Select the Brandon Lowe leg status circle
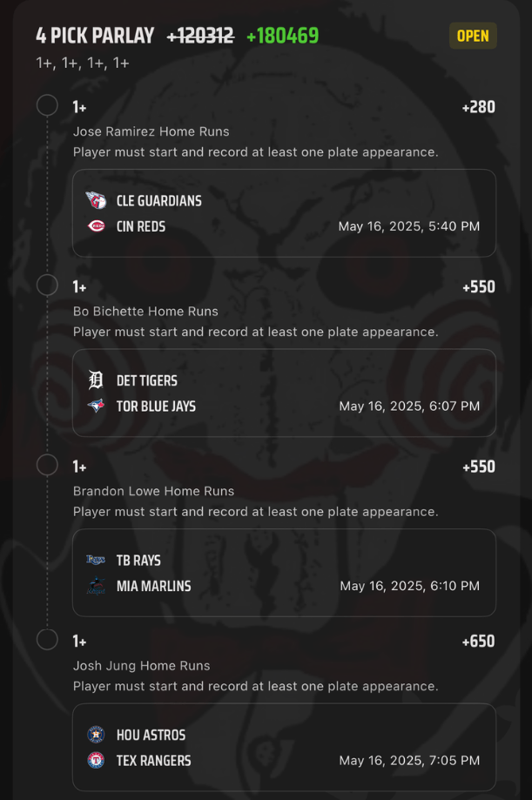The width and height of the screenshot is (532, 800). tap(47, 466)
